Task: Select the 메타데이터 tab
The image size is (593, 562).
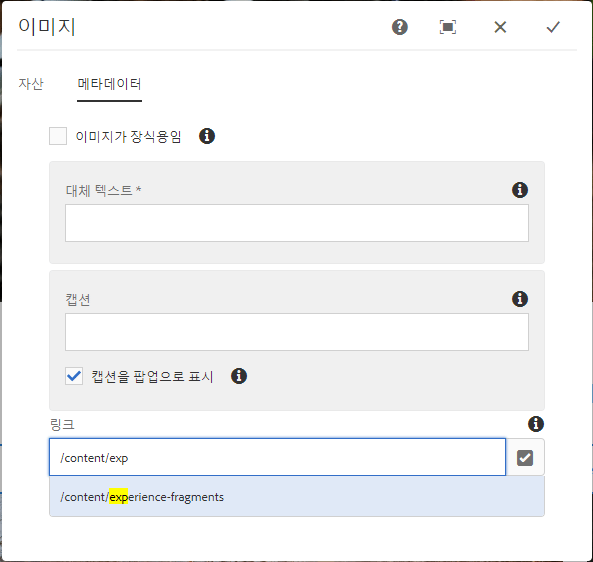Action: [109, 84]
